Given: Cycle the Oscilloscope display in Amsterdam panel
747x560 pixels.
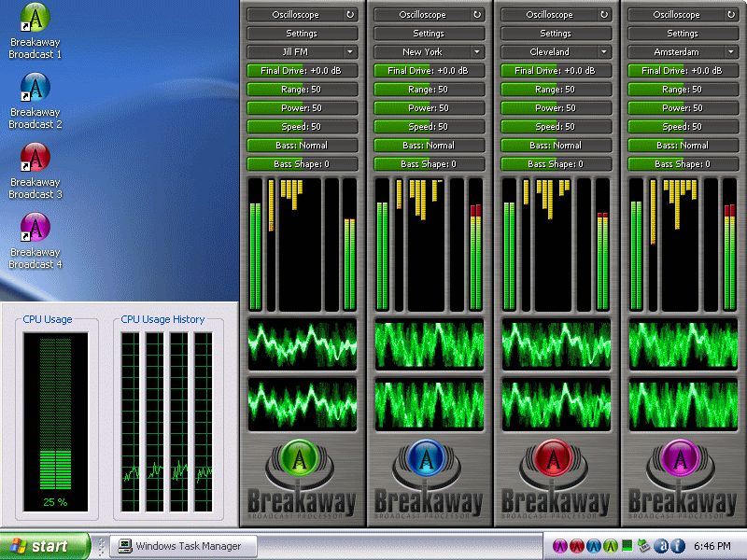Looking at the screenshot, I should [x=731, y=15].
